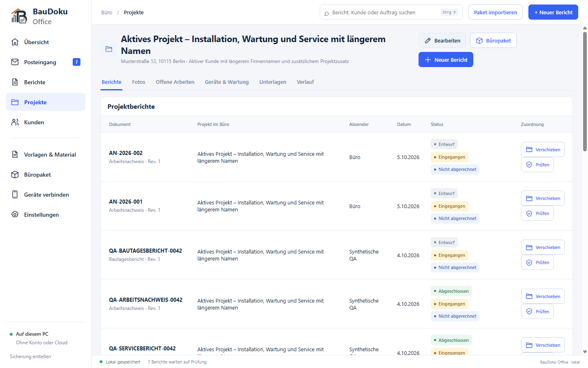Click Neuer Bericht below Bearbeiten
Screen dimensions: 588x368
(x=446, y=60)
